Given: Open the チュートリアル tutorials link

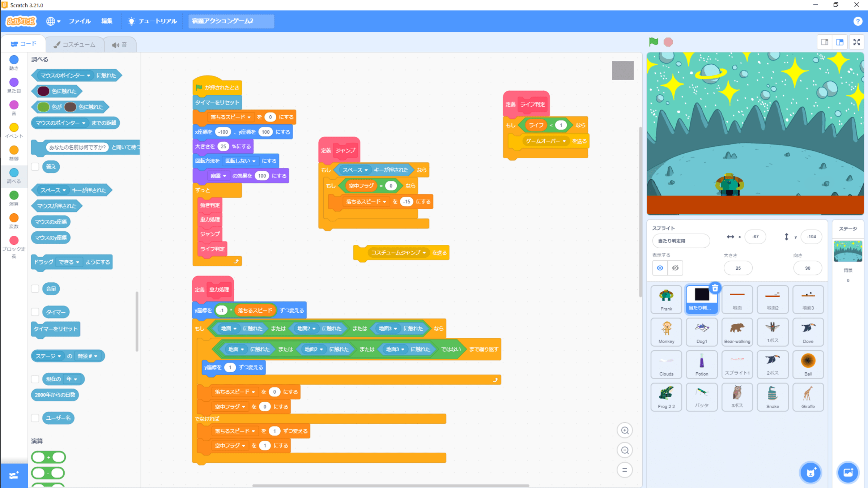Looking at the screenshot, I should point(152,21).
